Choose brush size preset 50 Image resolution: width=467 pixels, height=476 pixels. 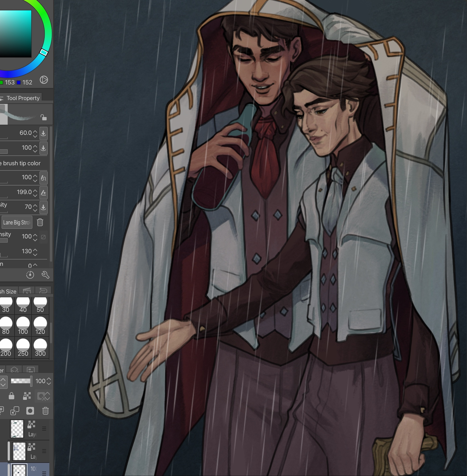coord(40,305)
